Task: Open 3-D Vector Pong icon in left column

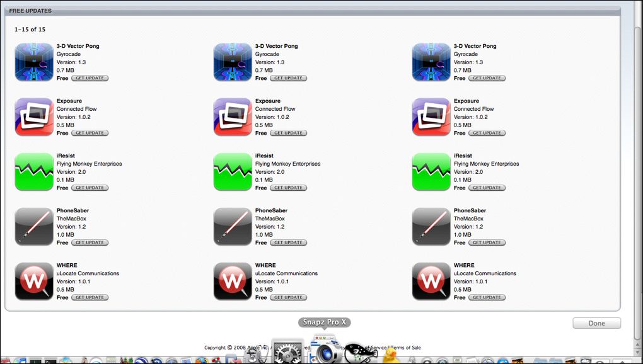Action: 34,62
